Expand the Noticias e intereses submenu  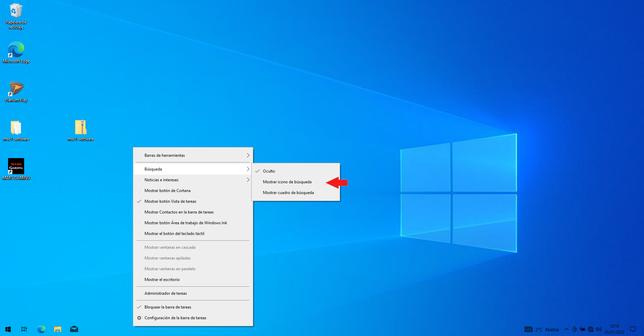[x=193, y=180]
